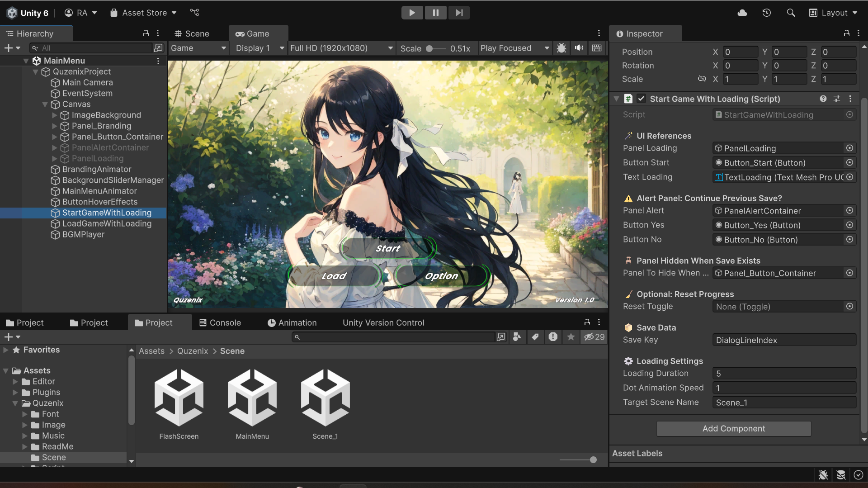The width and height of the screenshot is (868, 488).
Task: Open object picker for Panel Loading
Action: coord(849,148)
